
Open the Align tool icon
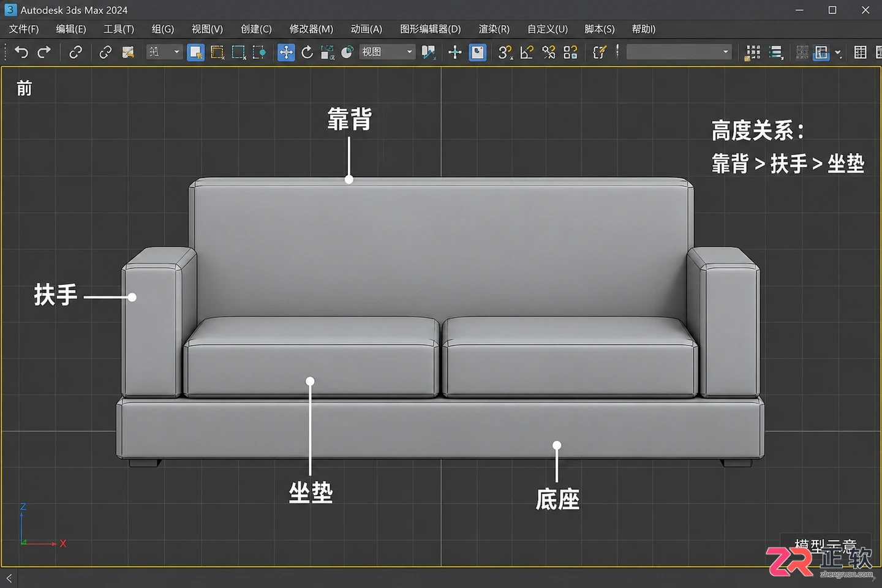(776, 52)
